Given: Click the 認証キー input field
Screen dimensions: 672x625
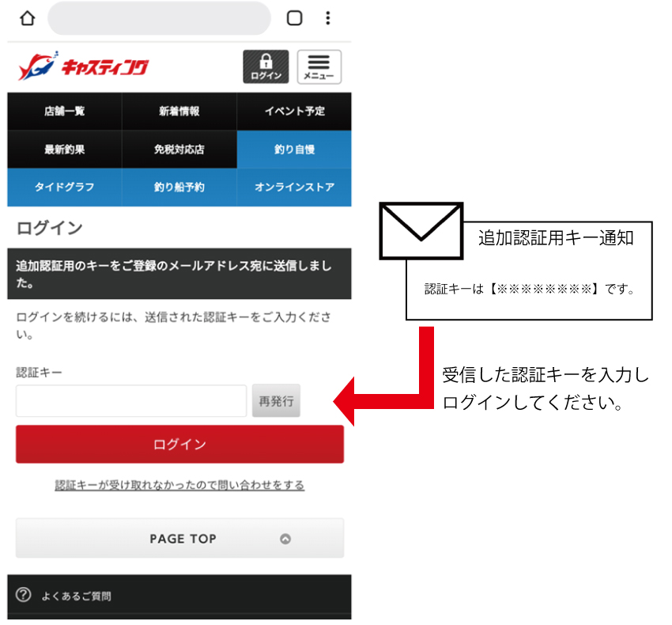Looking at the screenshot, I should click(131, 401).
